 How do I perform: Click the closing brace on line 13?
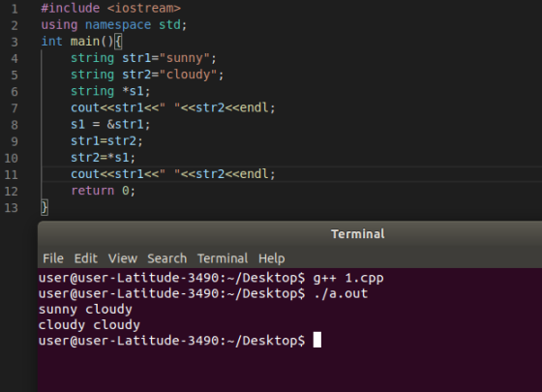pos(45,207)
